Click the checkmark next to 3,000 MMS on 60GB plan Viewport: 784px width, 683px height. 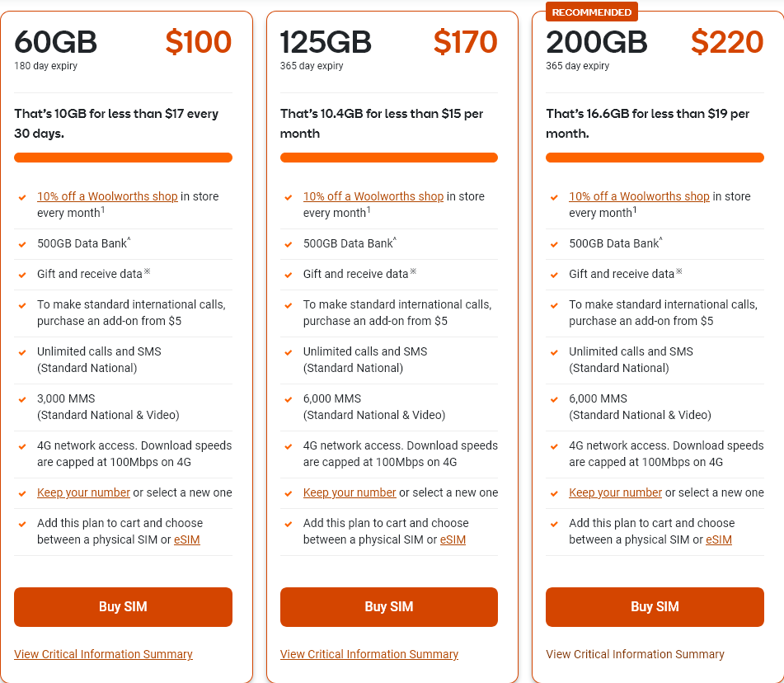(22, 399)
